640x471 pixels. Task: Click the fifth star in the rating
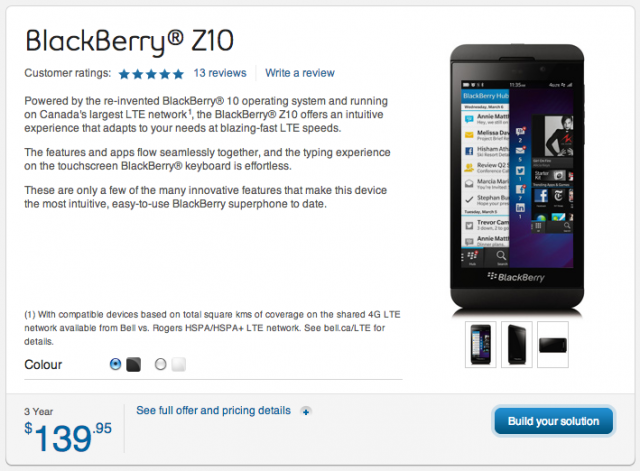coord(178,74)
